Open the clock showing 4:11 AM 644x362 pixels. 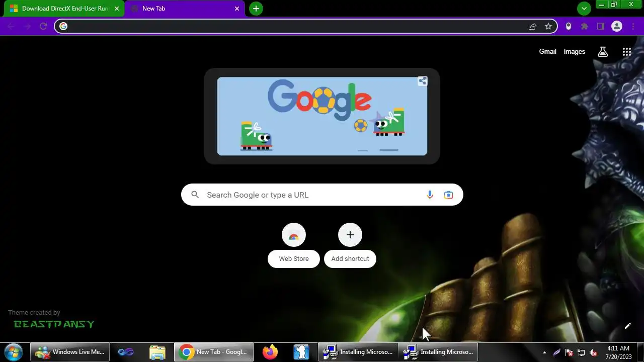618,352
